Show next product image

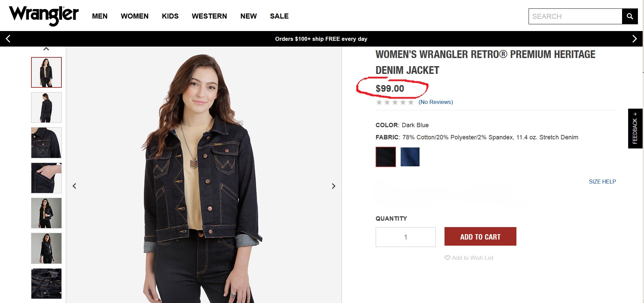pos(333,186)
